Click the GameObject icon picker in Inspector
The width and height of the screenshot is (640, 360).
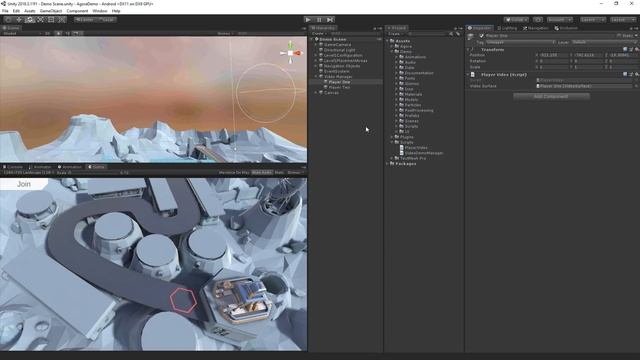pos(471,37)
